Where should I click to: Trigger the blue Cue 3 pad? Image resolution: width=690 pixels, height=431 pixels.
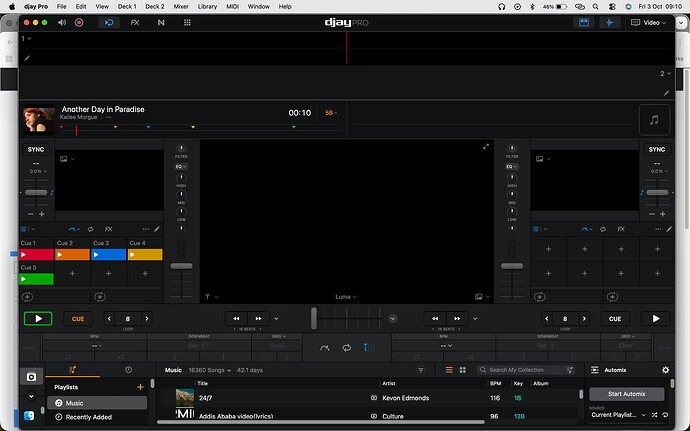coord(108,255)
